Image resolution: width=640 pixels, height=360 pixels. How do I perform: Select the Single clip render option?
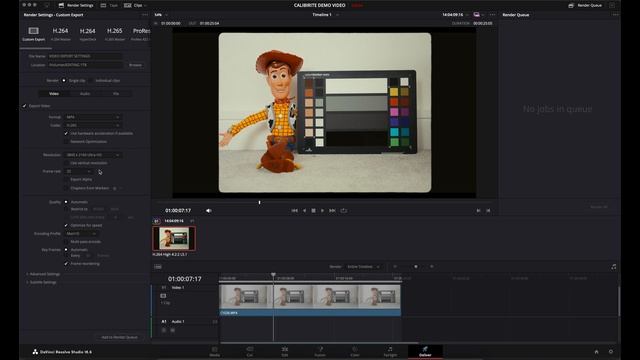tap(64, 80)
